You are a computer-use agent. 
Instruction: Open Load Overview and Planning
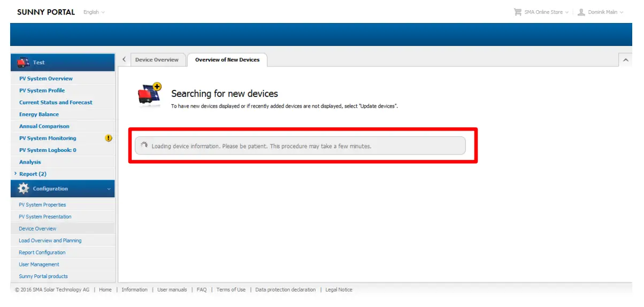coord(50,241)
